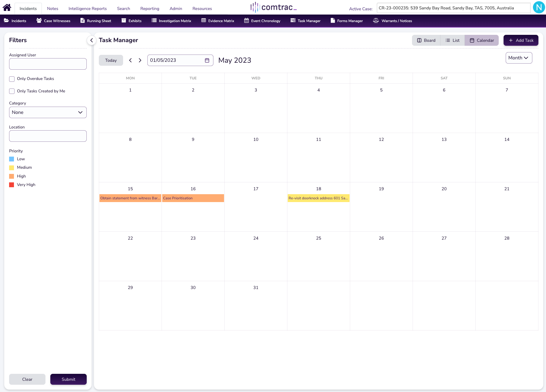Open the Reporting menu tab
This screenshot has height=392, width=546.
[x=150, y=8]
